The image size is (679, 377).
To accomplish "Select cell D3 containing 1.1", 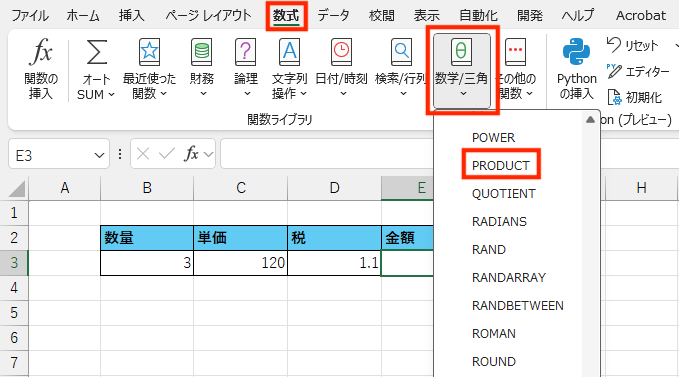I will point(334,263).
